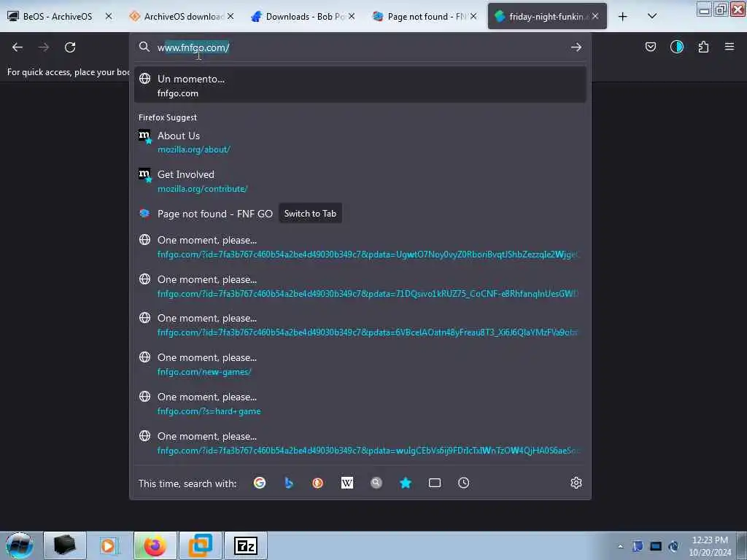Viewport: 747px width, 560px height.
Task: Click the gray magnifier search engine icon
Action: (376, 483)
